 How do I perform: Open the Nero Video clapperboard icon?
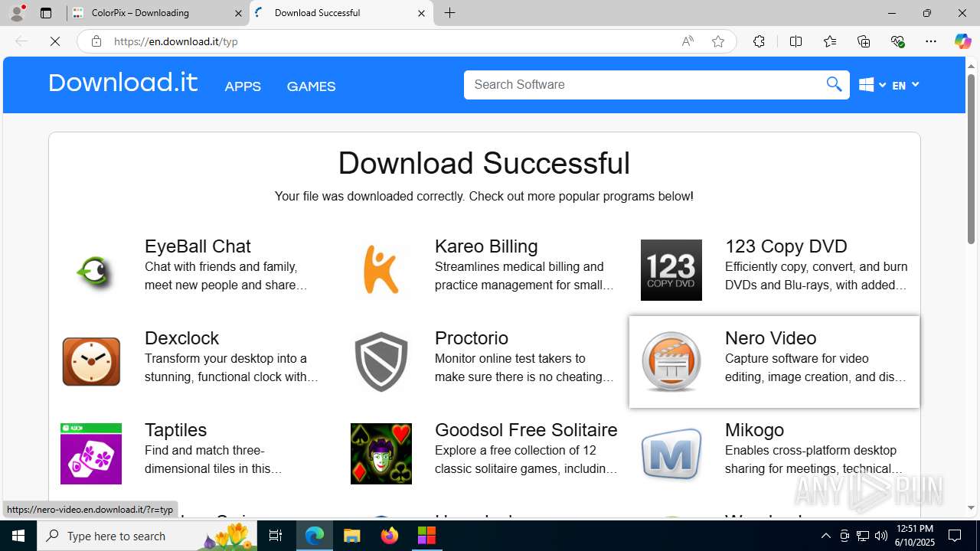coord(671,362)
